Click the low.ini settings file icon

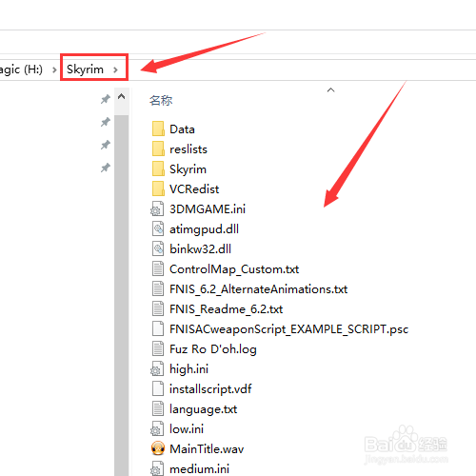pyautogui.click(x=157, y=429)
